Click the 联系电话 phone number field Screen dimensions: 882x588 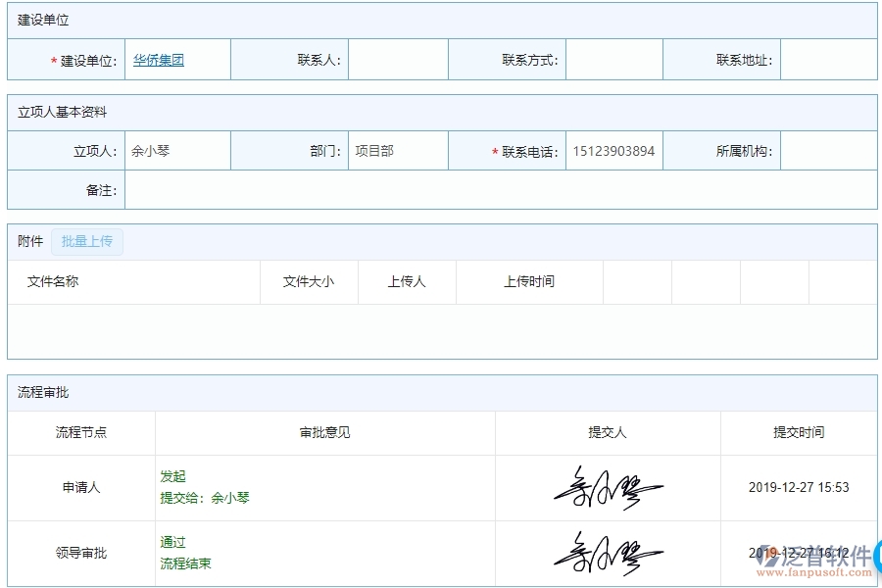click(x=613, y=150)
